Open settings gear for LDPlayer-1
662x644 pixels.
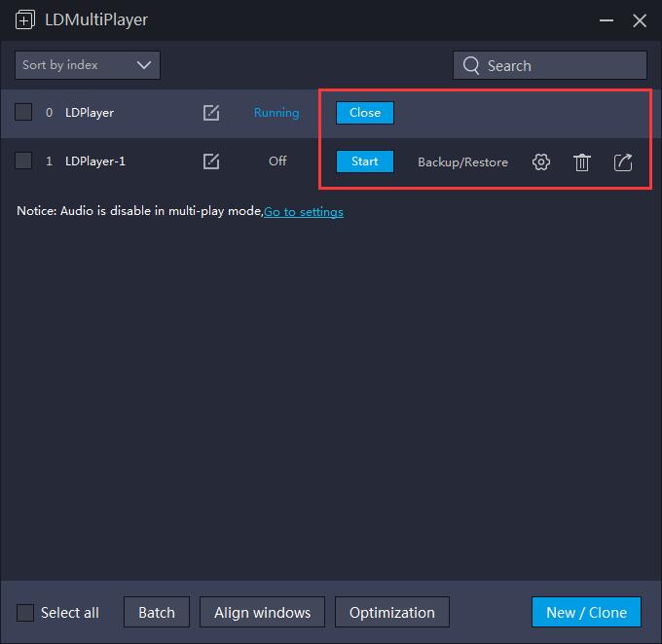pos(541,162)
